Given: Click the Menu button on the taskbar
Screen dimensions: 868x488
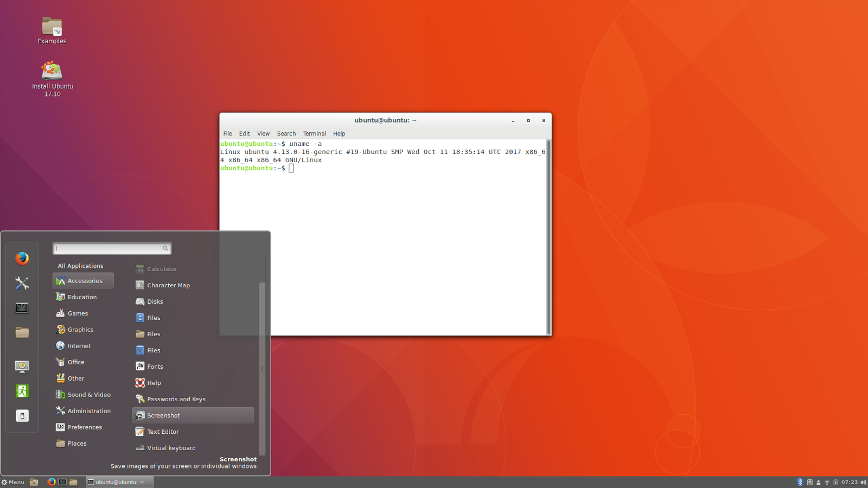Looking at the screenshot, I should (x=12, y=482).
